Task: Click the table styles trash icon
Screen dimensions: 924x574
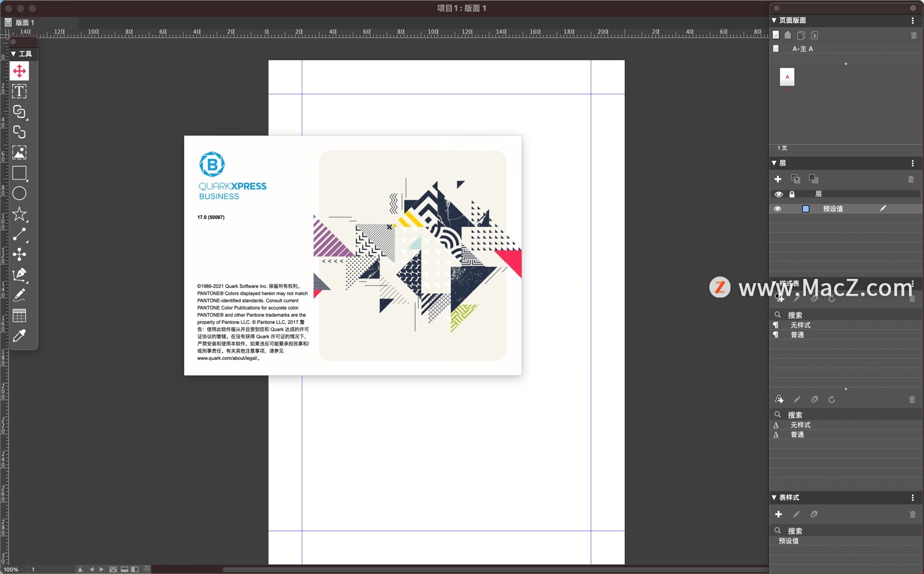Action: 913,515
